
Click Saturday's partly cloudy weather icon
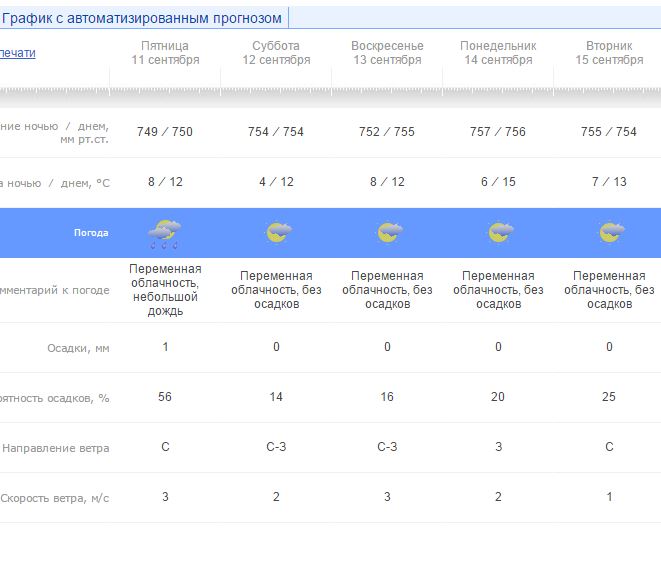277,233
